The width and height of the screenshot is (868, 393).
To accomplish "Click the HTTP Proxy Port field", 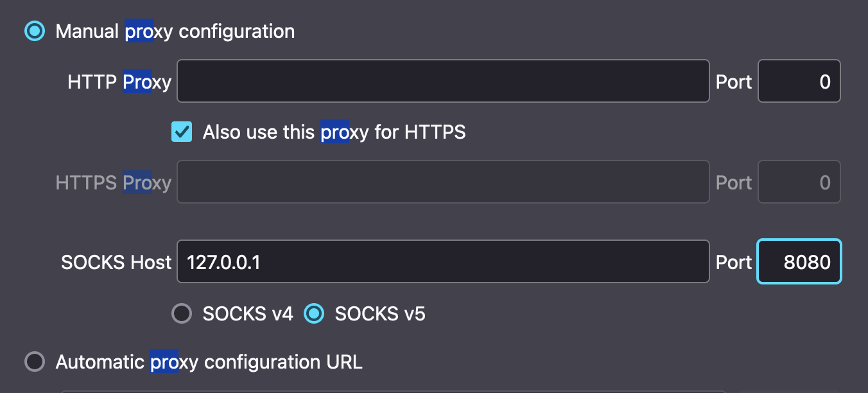I will coord(799,82).
